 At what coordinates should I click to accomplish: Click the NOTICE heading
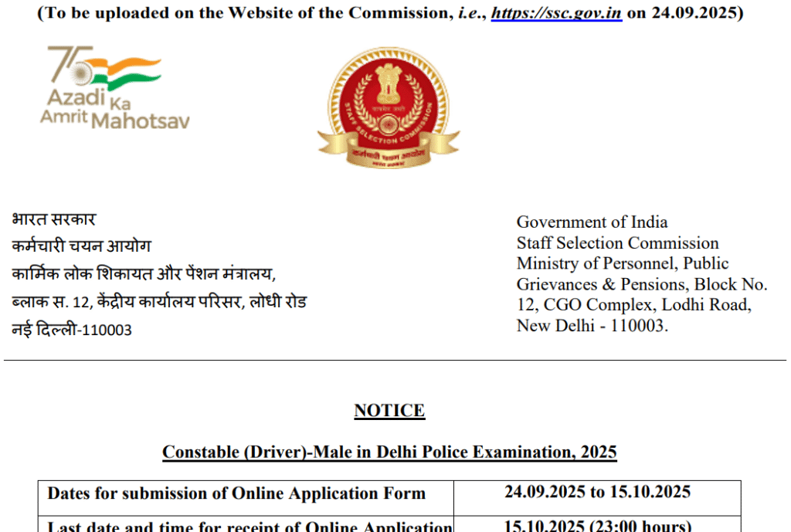click(x=389, y=411)
